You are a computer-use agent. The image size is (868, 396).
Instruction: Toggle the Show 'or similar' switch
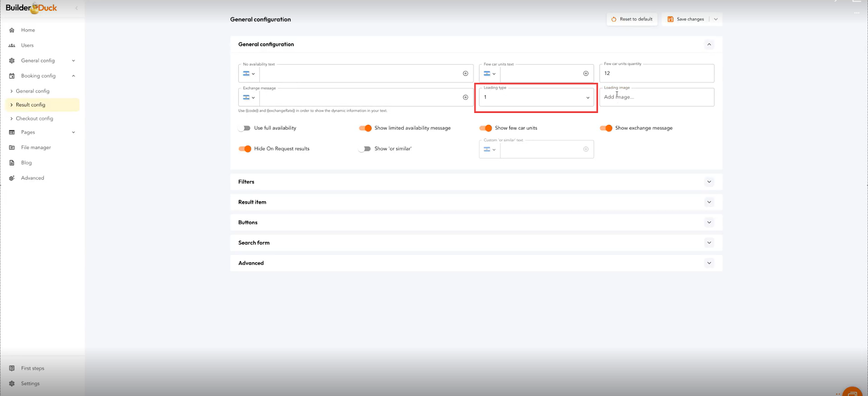(x=365, y=149)
